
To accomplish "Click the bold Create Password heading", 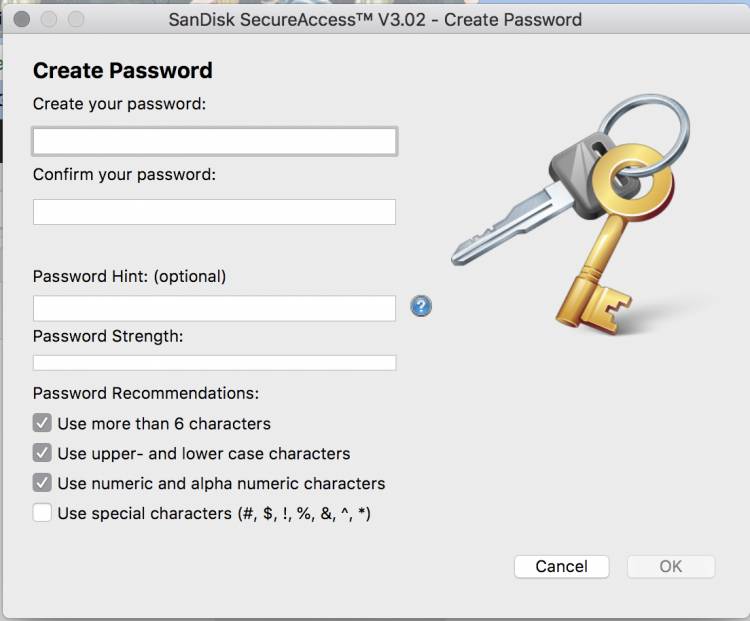I will [122, 71].
